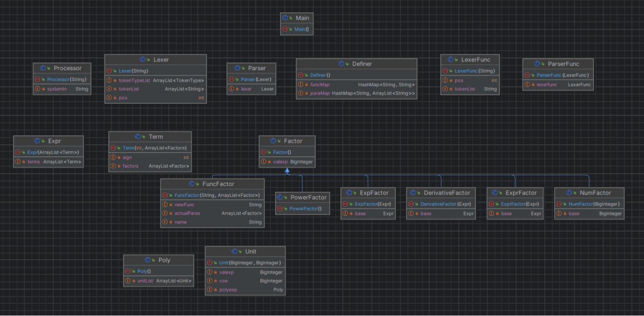Screen dimensions: 644x316
Task: Select the PowerFactor() constructor row
Action: [303, 208]
